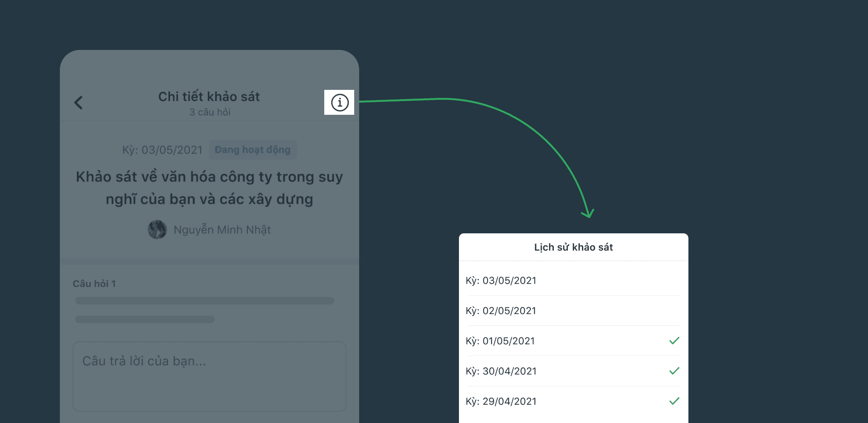Image resolution: width=868 pixels, height=423 pixels.
Task: Choose the Kỳ: 30/04/2021 survey period
Action: coord(574,371)
